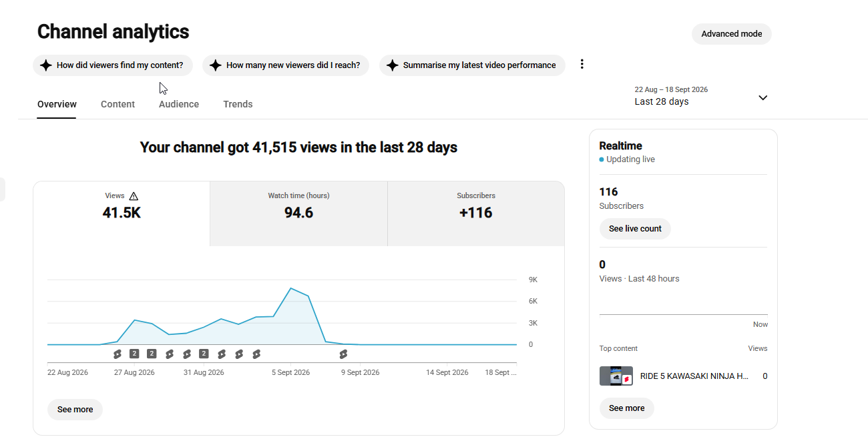Click the Advanced mode button
Image resolution: width=868 pixels, height=439 pixels.
pos(732,34)
